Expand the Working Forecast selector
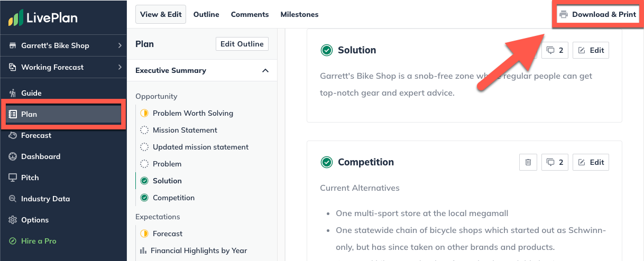Image resolution: width=644 pixels, height=261 pixels. pyautogui.click(x=63, y=67)
